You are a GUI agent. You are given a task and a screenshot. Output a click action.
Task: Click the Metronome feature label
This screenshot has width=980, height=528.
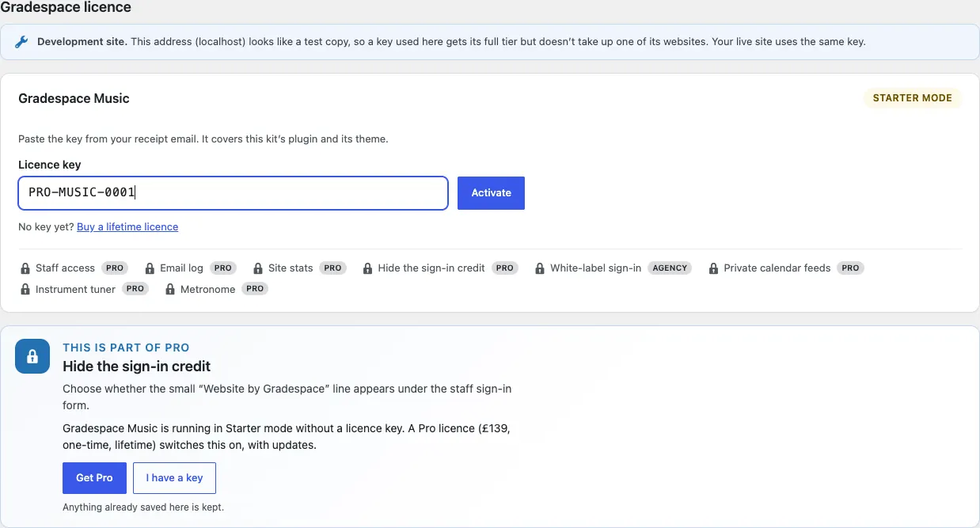[x=207, y=290]
